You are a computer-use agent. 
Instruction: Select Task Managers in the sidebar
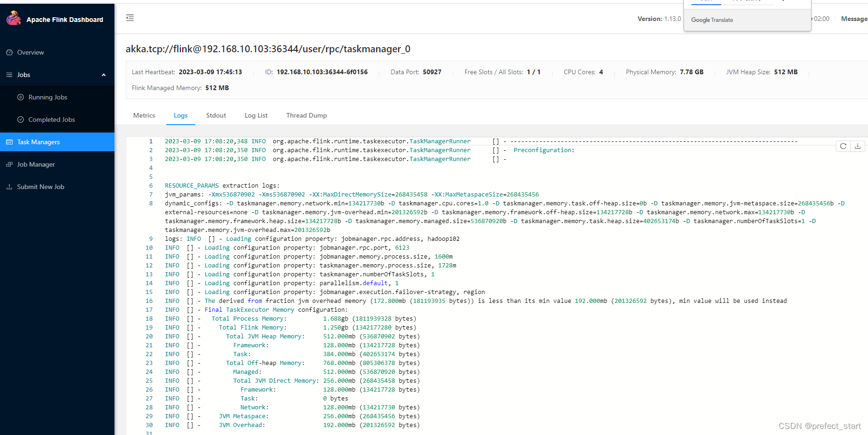pos(57,142)
